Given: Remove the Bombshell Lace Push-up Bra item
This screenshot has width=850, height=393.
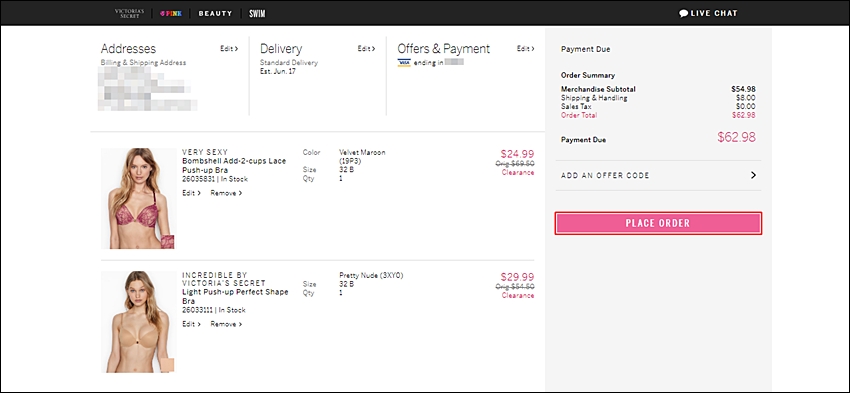Looking at the screenshot, I should tap(226, 193).
